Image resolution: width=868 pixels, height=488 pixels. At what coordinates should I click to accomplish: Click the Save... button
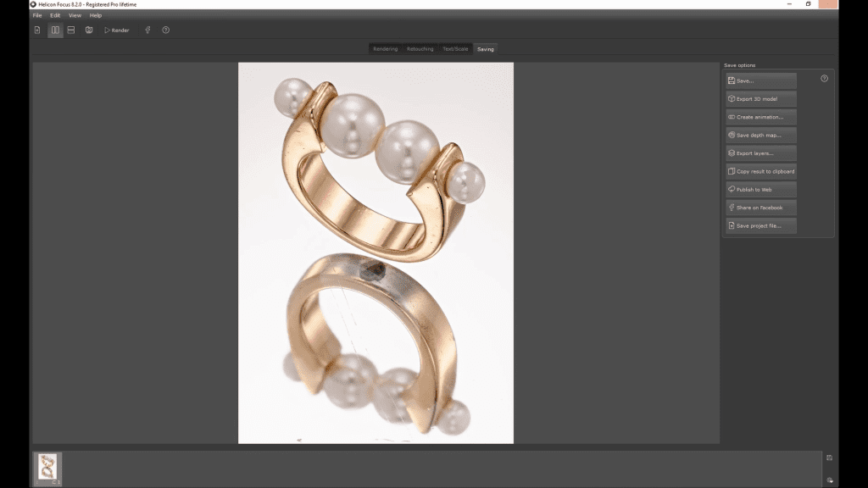[761, 80]
